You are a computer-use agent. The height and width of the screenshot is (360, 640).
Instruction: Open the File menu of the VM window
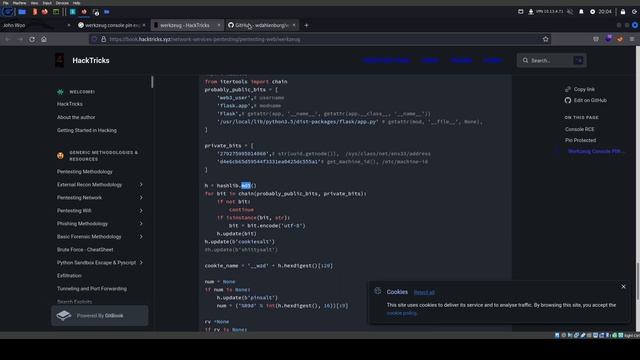(x=5, y=3)
